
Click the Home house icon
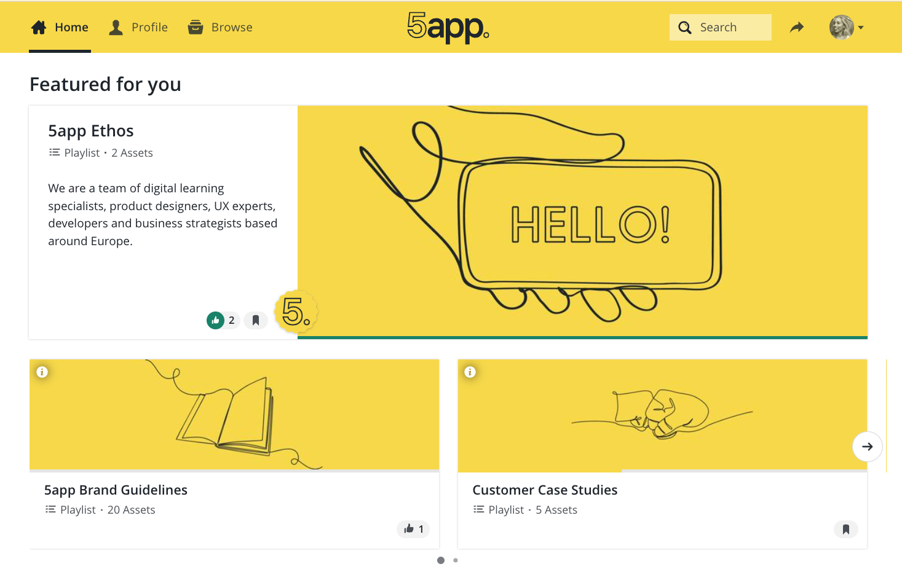pyautogui.click(x=39, y=28)
